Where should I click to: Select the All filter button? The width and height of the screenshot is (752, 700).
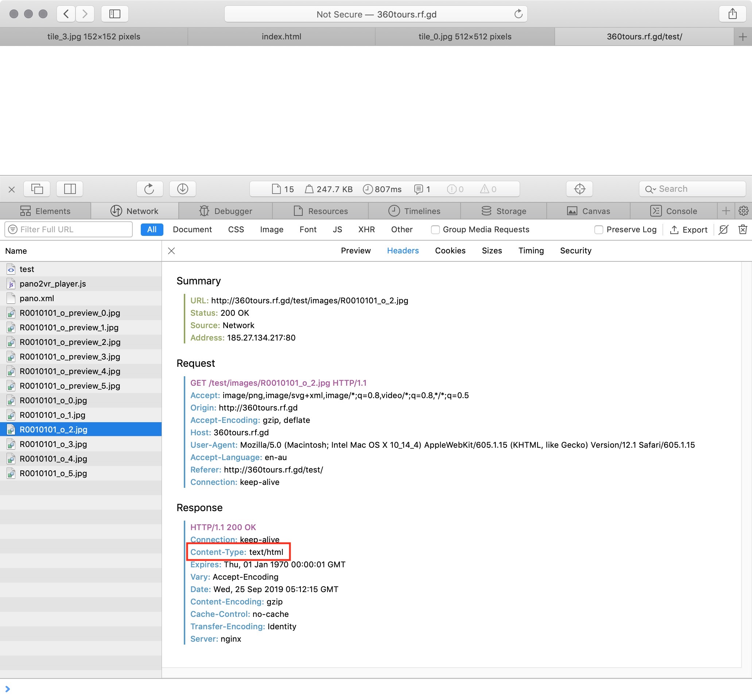click(152, 230)
